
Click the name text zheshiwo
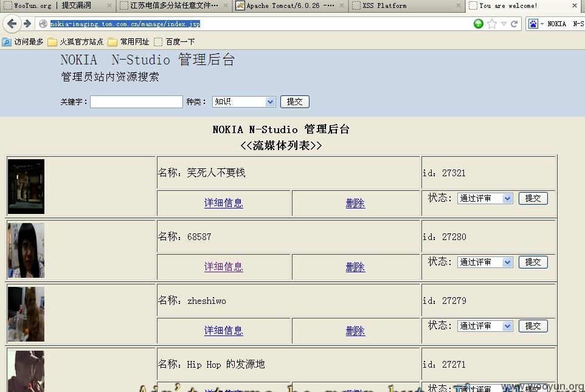(207, 301)
